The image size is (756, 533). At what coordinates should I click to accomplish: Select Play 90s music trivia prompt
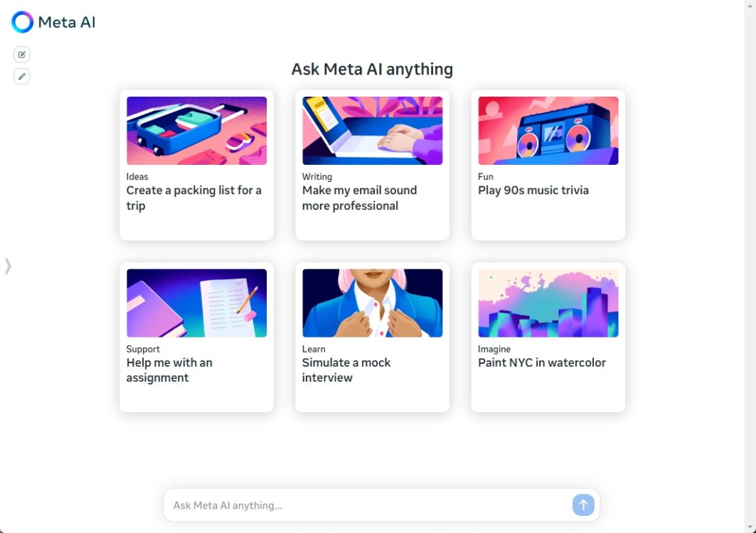point(533,190)
